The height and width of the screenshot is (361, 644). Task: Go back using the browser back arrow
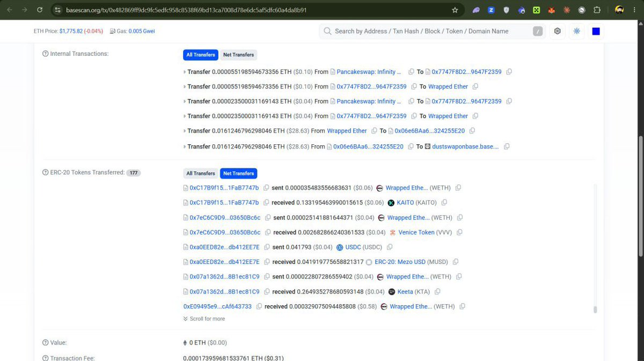point(9,10)
